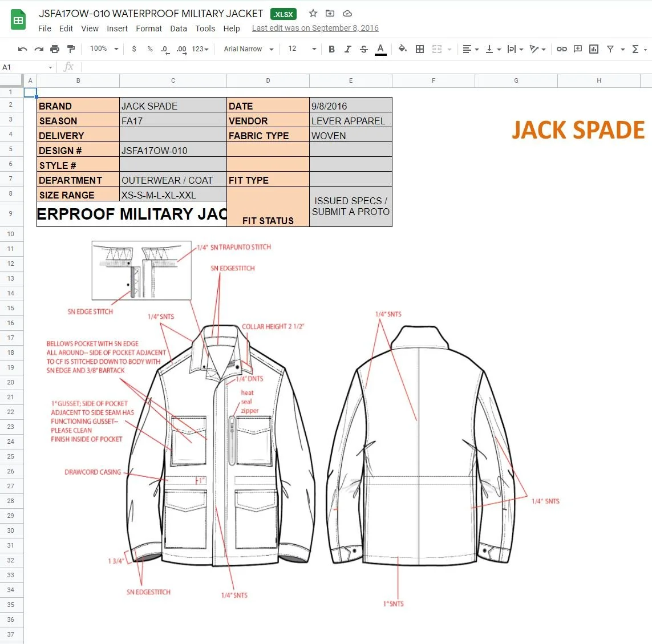Select row 10 header

(x=11, y=234)
